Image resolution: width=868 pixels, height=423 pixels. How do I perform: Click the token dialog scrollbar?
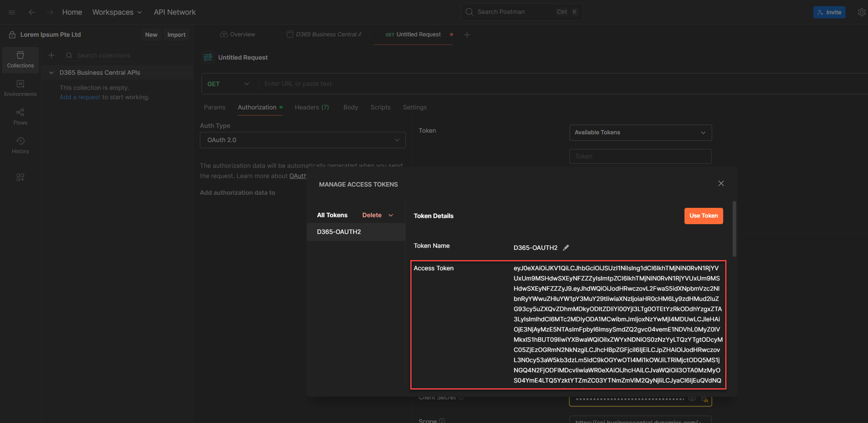734,229
